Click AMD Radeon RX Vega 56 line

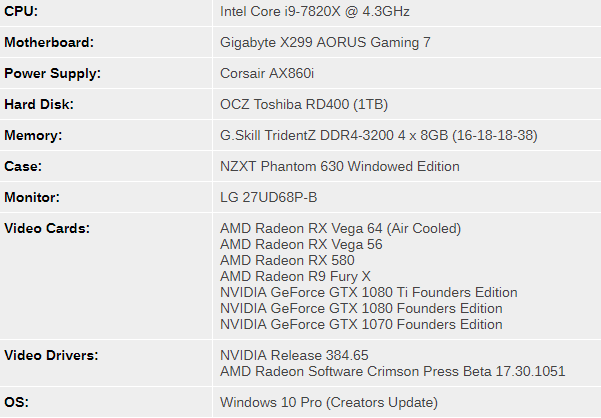point(301,245)
